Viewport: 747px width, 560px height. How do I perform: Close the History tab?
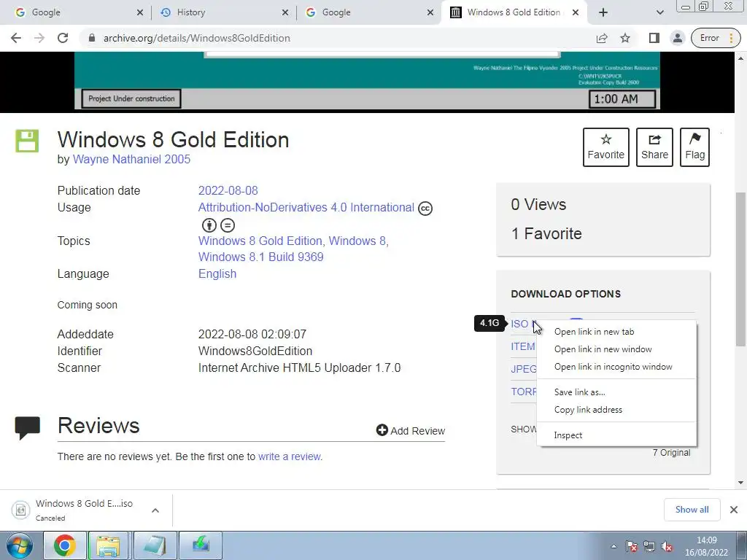coord(285,12)
